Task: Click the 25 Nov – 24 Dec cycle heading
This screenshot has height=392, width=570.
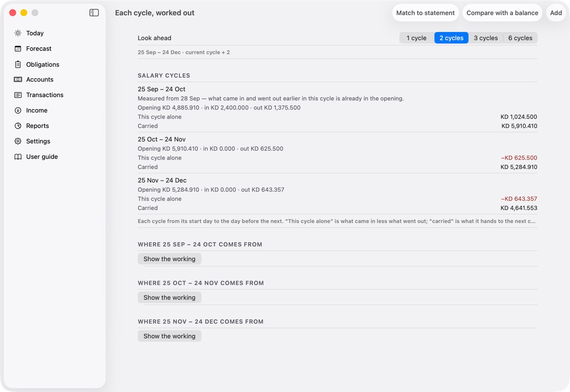Action: tap(162, 180)
